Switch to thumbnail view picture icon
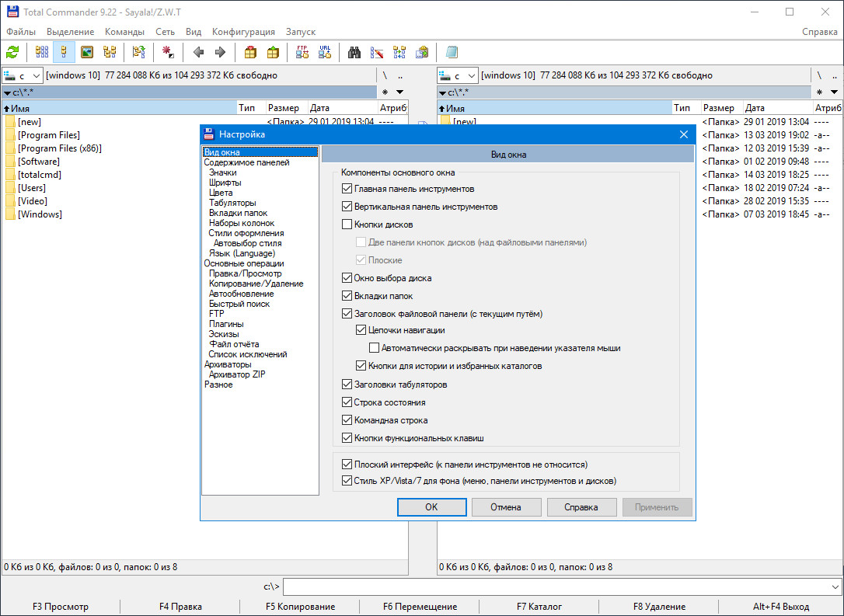Viewport: 844px width, 616px height. coord(87,53)
